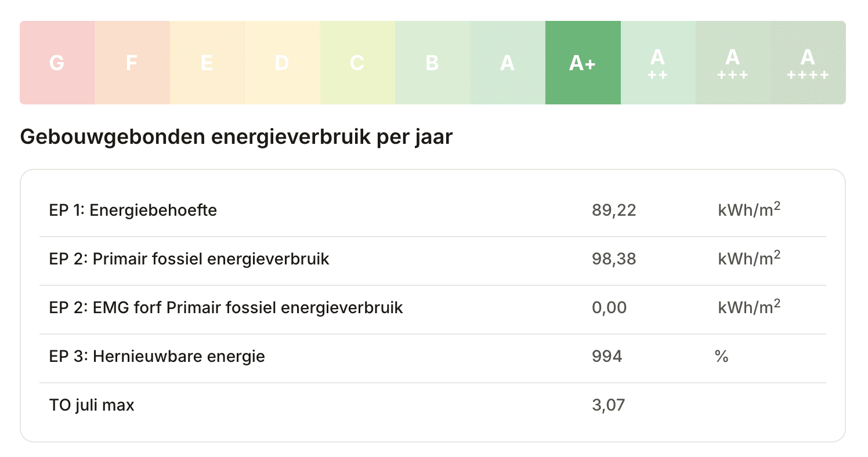Click the TO juli max row label
Screen dimensions: 868x457
coord(92,405)
